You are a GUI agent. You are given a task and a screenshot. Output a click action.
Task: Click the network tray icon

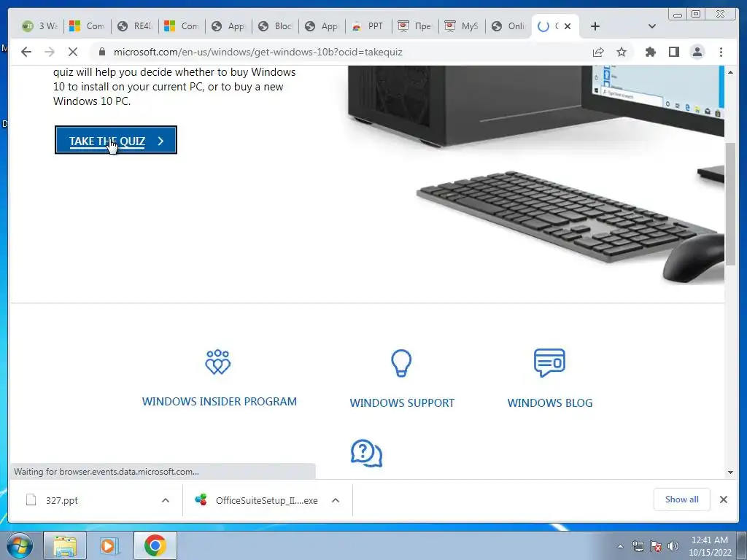pos(638,546)
